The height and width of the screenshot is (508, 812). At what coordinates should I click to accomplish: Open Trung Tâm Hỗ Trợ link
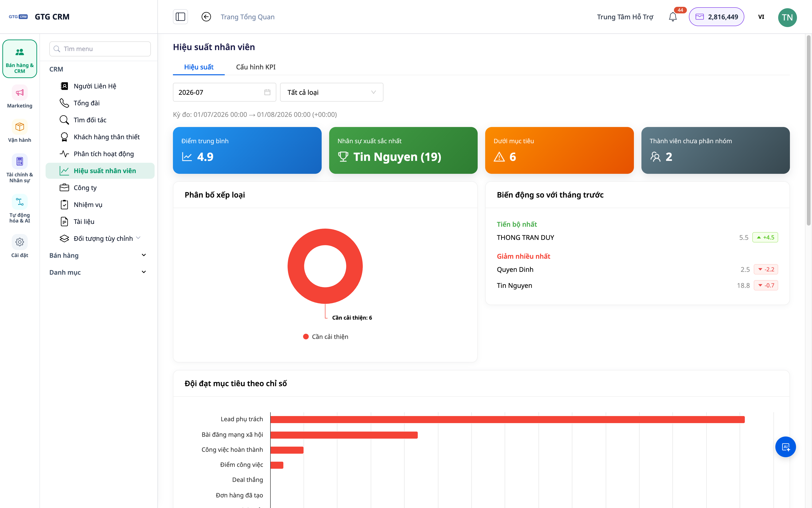pyautogui.click(x=625, y=17)
